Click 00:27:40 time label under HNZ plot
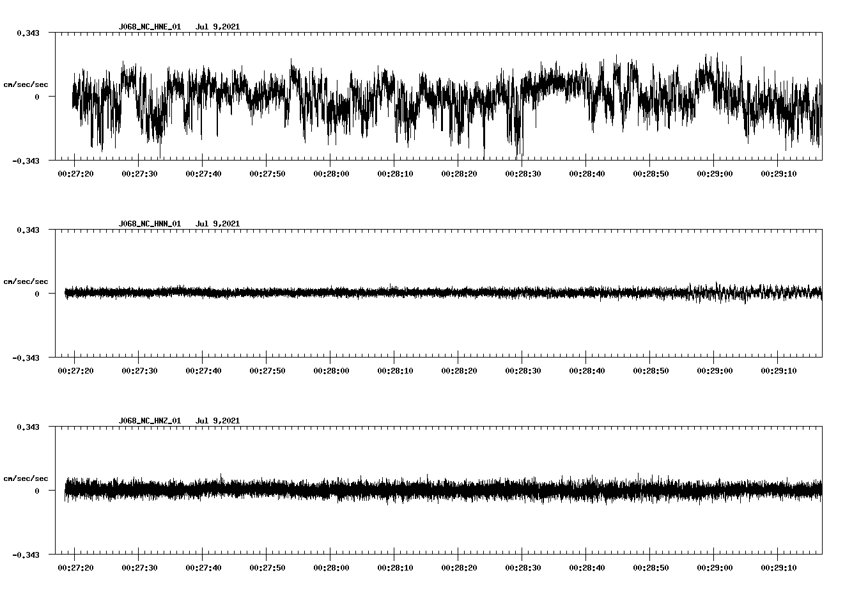 (203, 567)
